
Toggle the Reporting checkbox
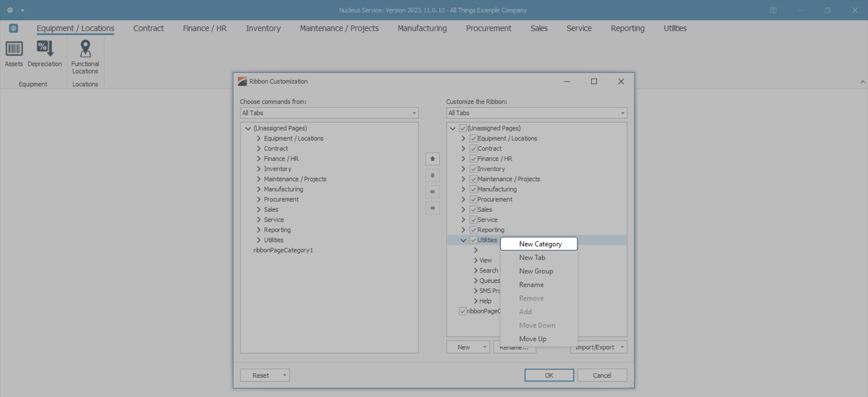pyautogui.click(x=473, y=230)
